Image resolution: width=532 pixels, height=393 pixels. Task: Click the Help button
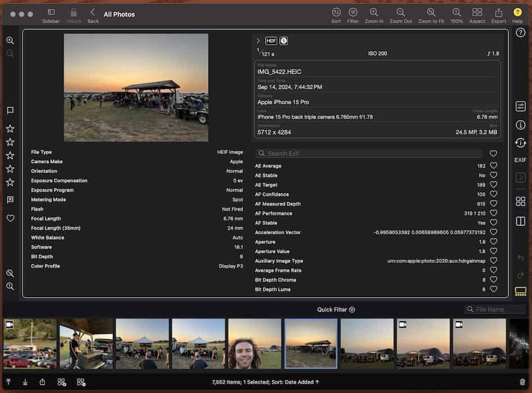point(517,12)
